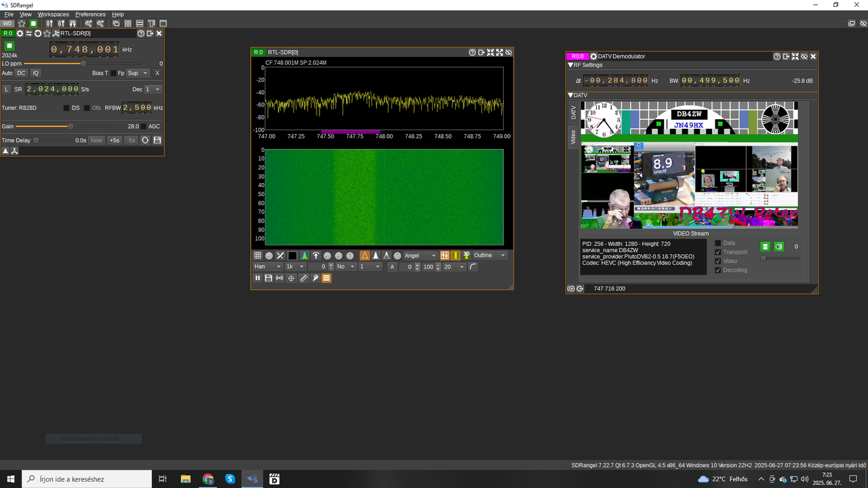
Task: Open spectrum calibration with the hammer icon
Action: (x=315, y=278)
